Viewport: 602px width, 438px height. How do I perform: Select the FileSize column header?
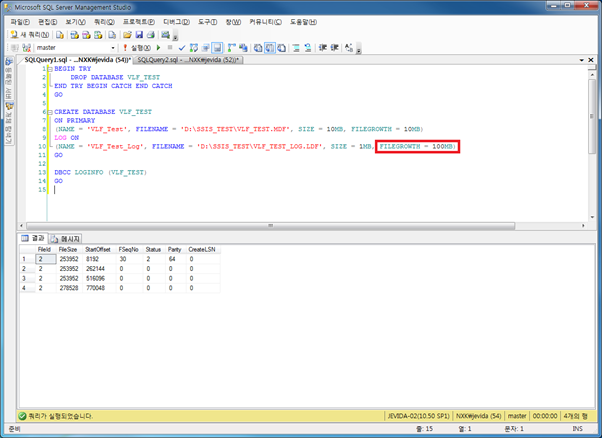68,250
